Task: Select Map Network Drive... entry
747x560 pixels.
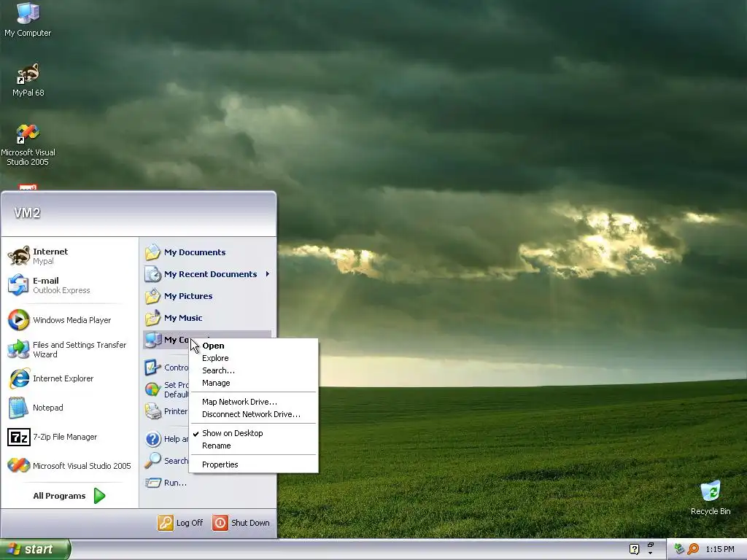Action: [253, 402]
